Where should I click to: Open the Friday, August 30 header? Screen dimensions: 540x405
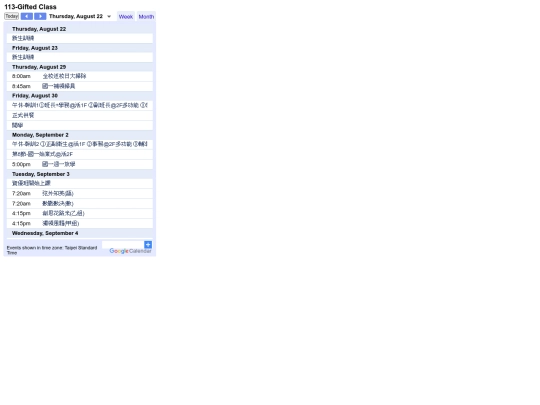(x=35, y=95)
